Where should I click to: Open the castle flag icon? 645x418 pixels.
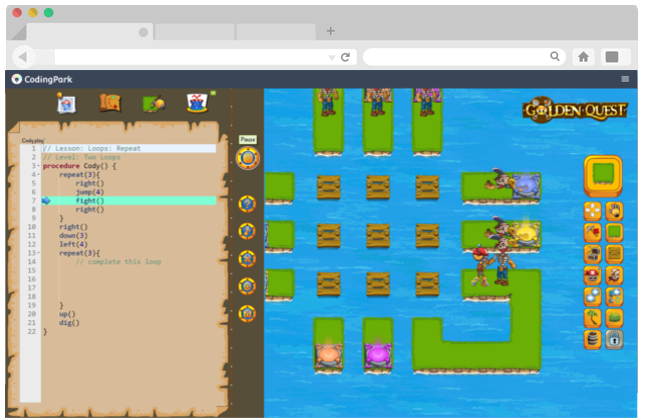point(197,102)
